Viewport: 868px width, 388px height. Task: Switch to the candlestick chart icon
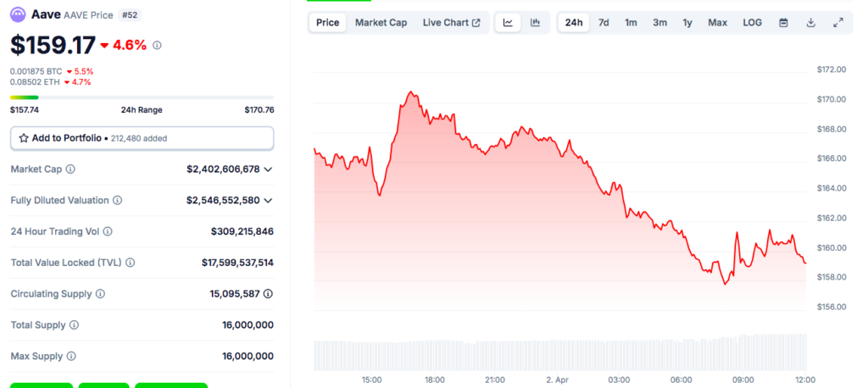click(x=535, y=23)
